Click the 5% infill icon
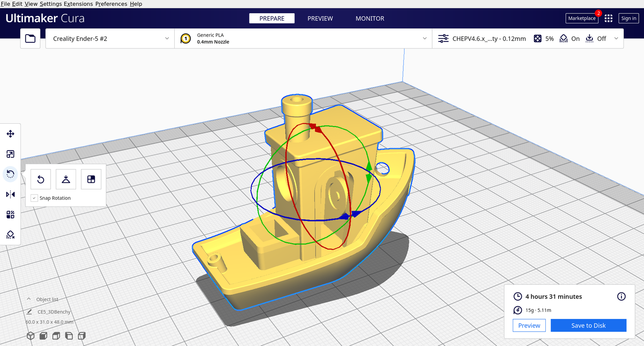 (x=537, y=39)
